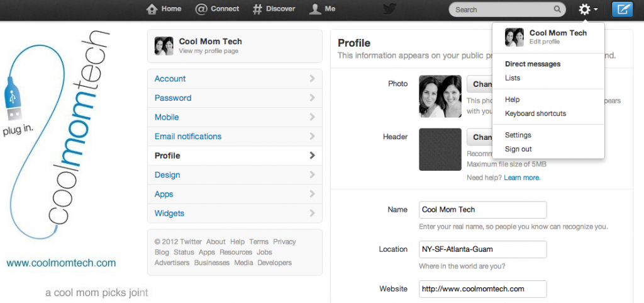Click Status footer link
The width and height of the screenshot is (644, 303).
click(184, 252)
